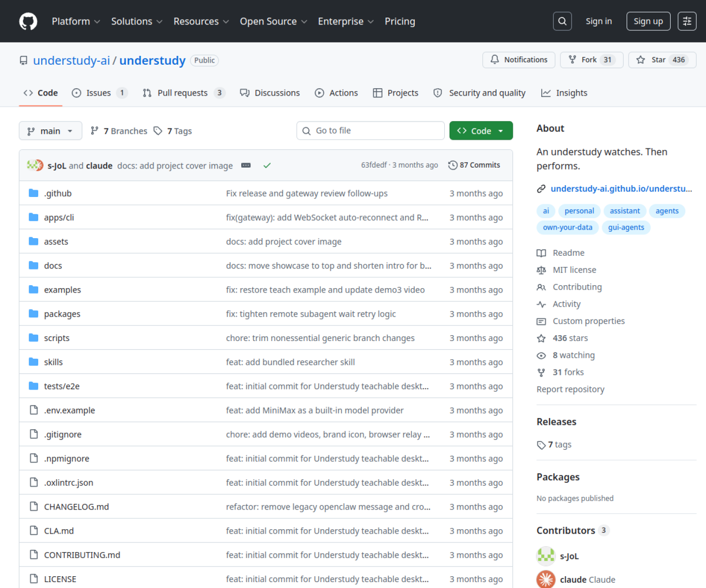Click the assets folder icon
Screen dimensions: 706x588
coord(34,241)
